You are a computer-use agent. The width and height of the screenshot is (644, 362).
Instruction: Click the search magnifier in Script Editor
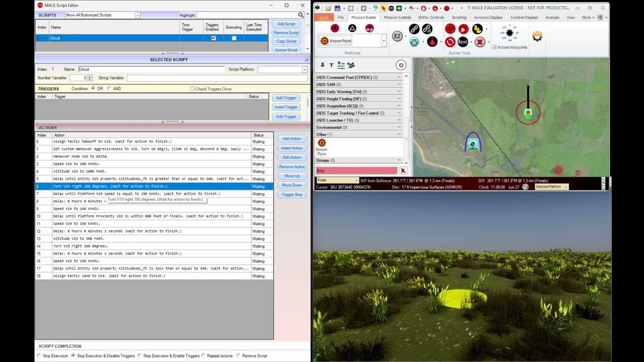point(301,15)
